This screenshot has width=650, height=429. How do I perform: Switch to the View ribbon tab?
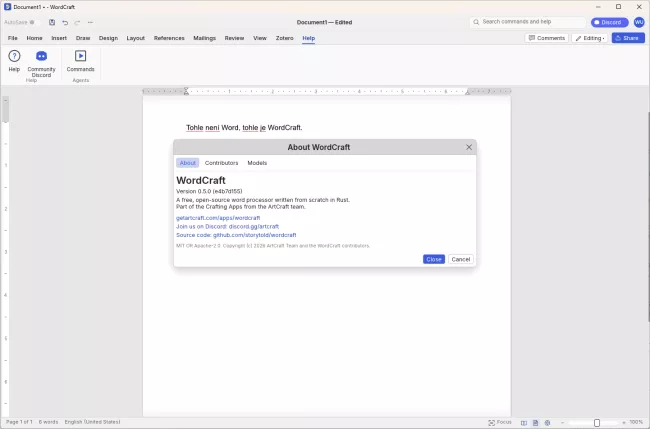[x=260, y=38]
